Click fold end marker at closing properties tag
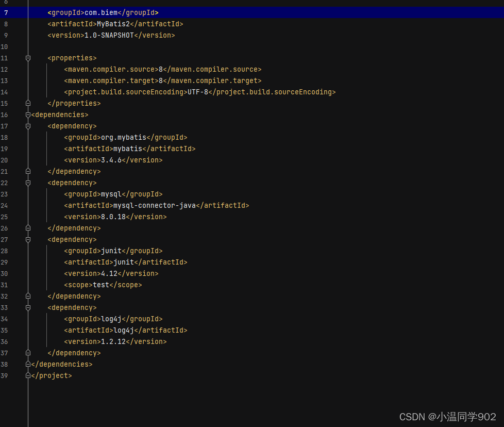The height and width of the screenshot is (427, 504). pos(28,103)
